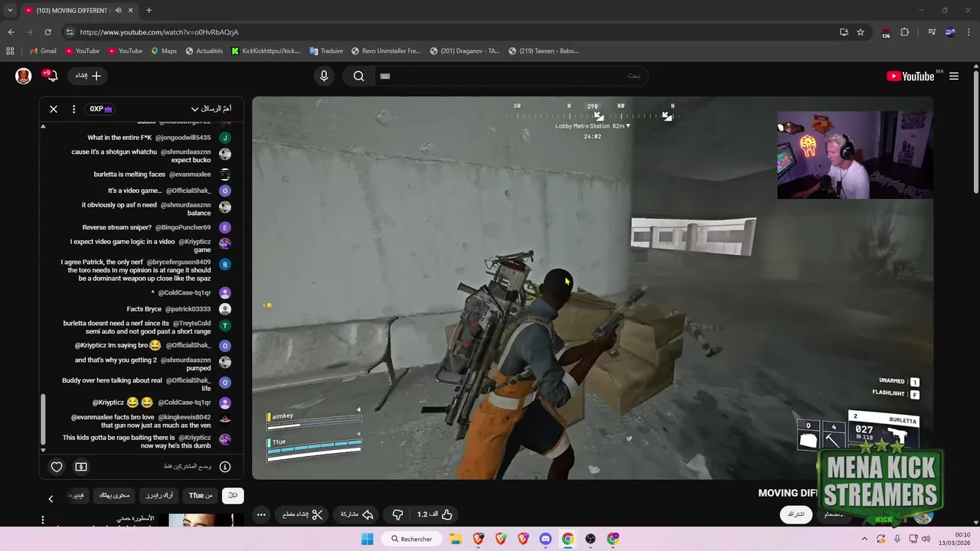Open the extensions puzzle icon

coord(905,32)
